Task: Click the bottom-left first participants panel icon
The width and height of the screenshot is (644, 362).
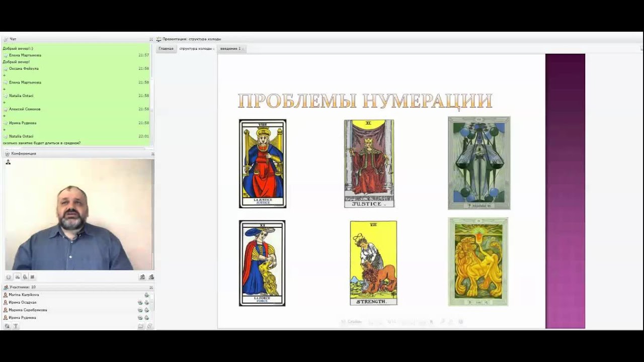Action: click(7, 326)
